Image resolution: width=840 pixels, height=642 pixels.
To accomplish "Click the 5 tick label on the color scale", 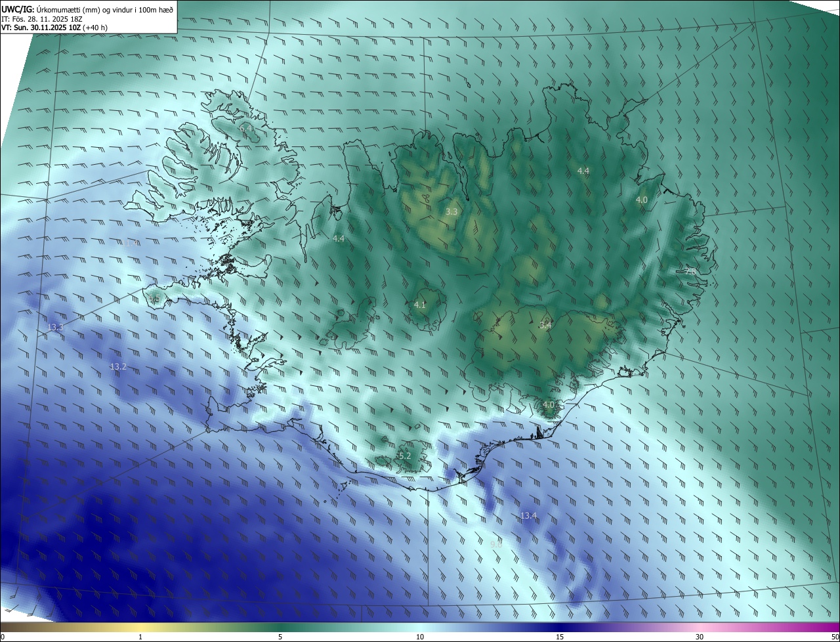I will 280,637.
